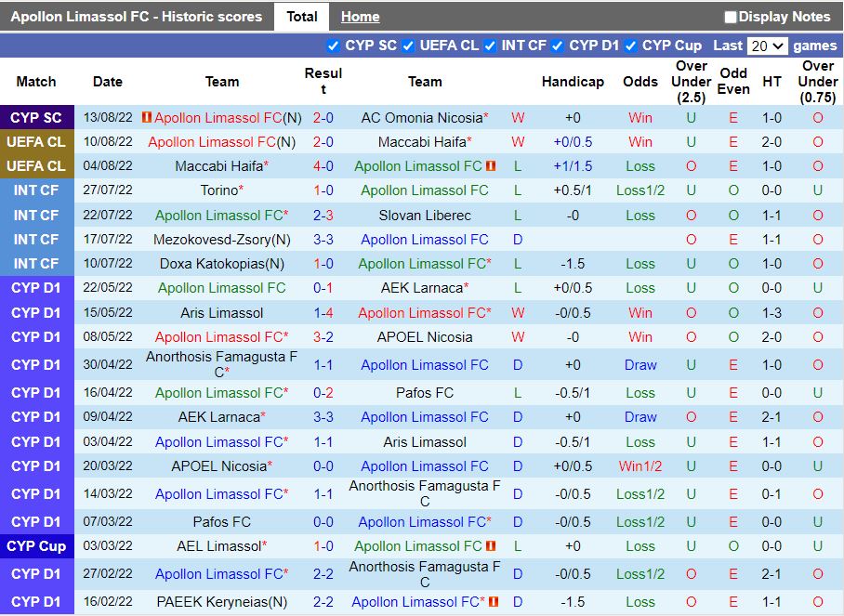This screenshot has width=844, height=616.
Task: Click the red card icon in the 03/03/22 row
Action: 491,546
